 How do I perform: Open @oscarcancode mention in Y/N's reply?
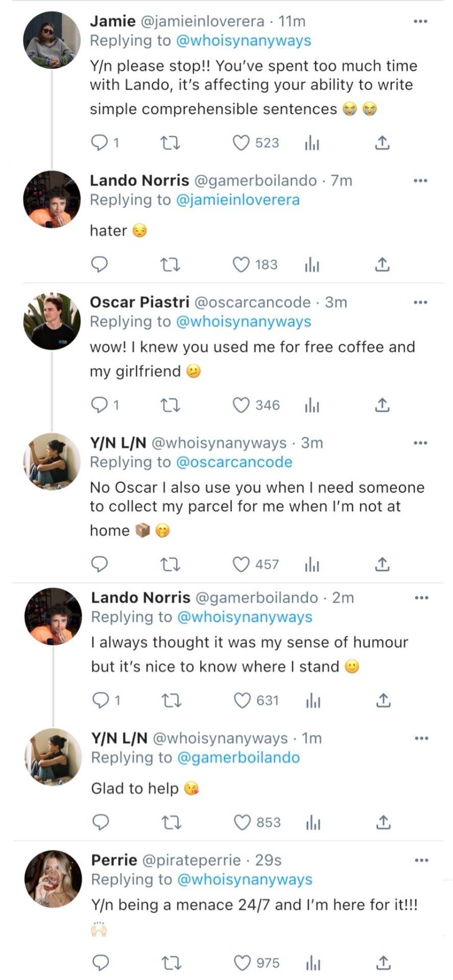[234, 462]
